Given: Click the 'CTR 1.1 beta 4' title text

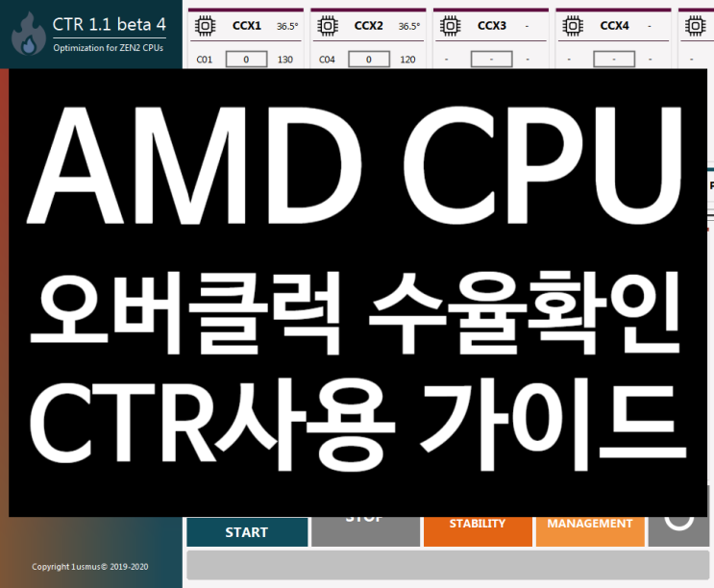Looking at the screenshot, I should click(110, 25).
